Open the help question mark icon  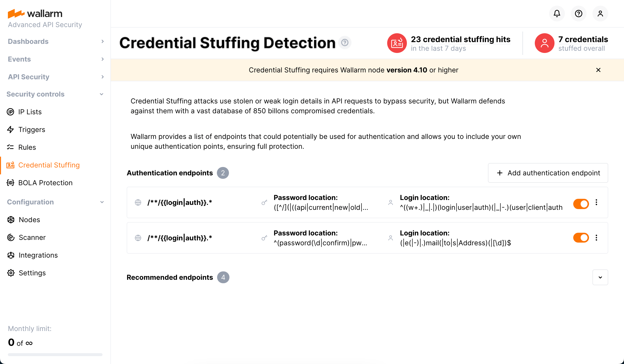coord(578,14)
